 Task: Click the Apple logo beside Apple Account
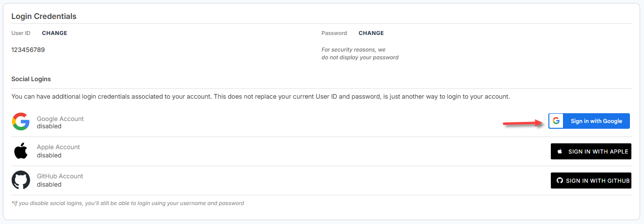click(21, 151)
